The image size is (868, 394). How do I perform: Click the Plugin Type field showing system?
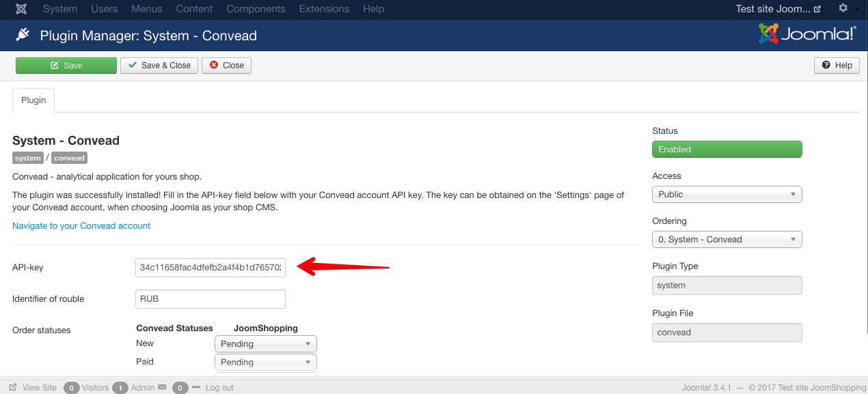pyautogui.click(x=727, y=285)
